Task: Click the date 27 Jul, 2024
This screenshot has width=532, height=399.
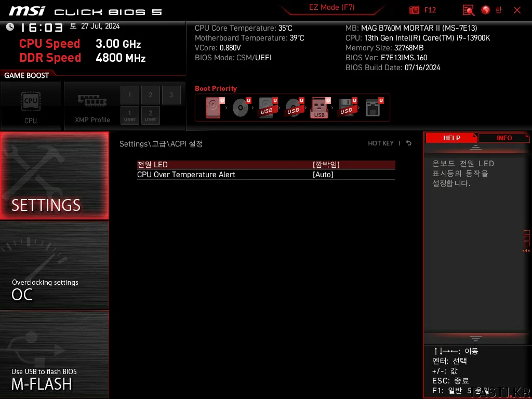Action: tap(100, 26)
